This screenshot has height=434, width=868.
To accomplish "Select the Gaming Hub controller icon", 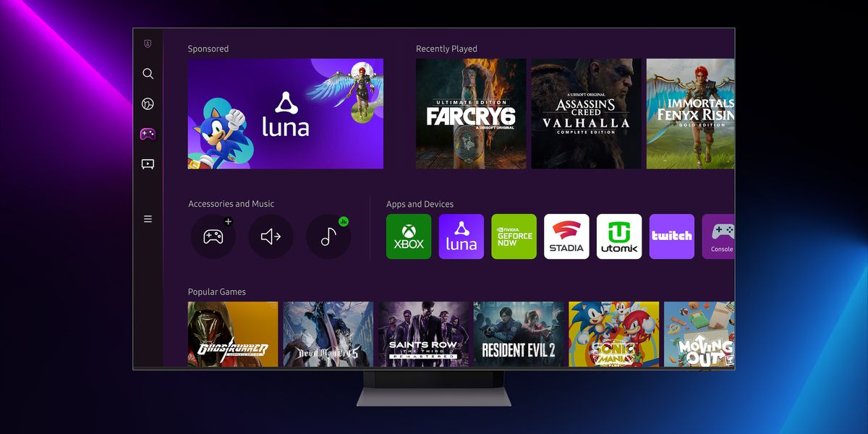I will pyautogui.click(x=148, y=134).
